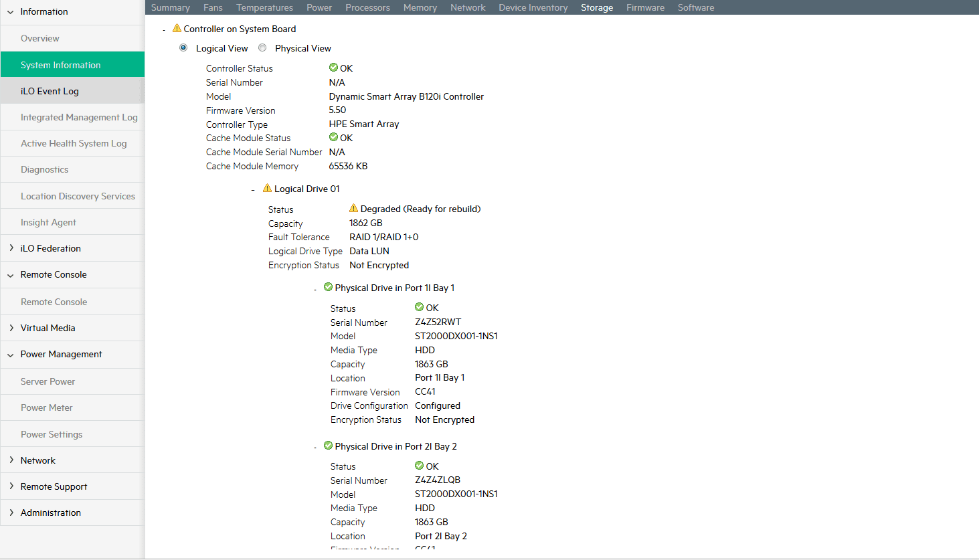Click Cache Module Memory value 65536 KB
This screenshot has width=979, height=560.
348,166
